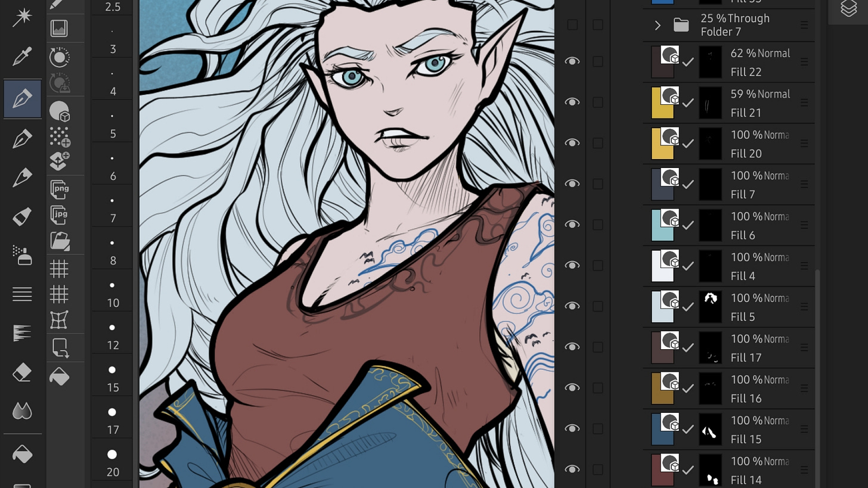This screenshot has width=868, height=488.
Task: Click the grid icon just below open folder icon
Action: pos(59,269)
